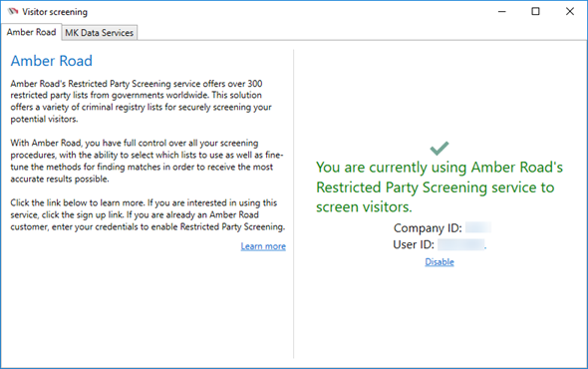The height and width of the screenshot is (369, 588).
Task: Click Disable to turn off screening
Action: [440, 261]
